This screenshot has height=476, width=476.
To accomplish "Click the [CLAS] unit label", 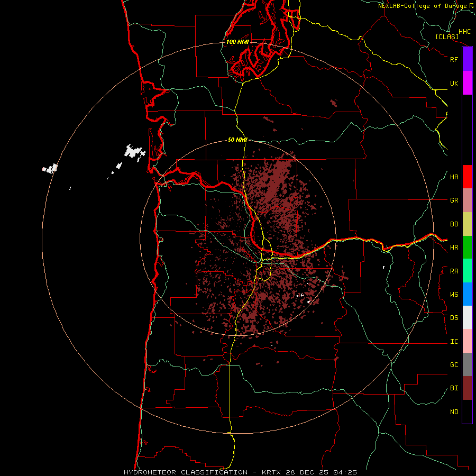I will click(x=447, y=36).
